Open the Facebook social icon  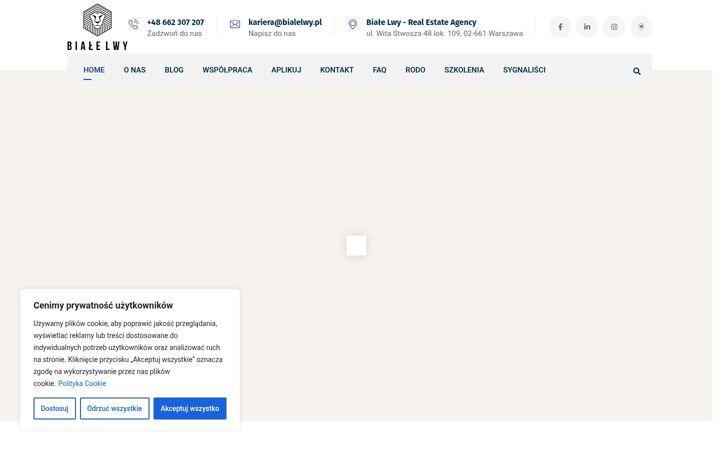click(560, 27)
